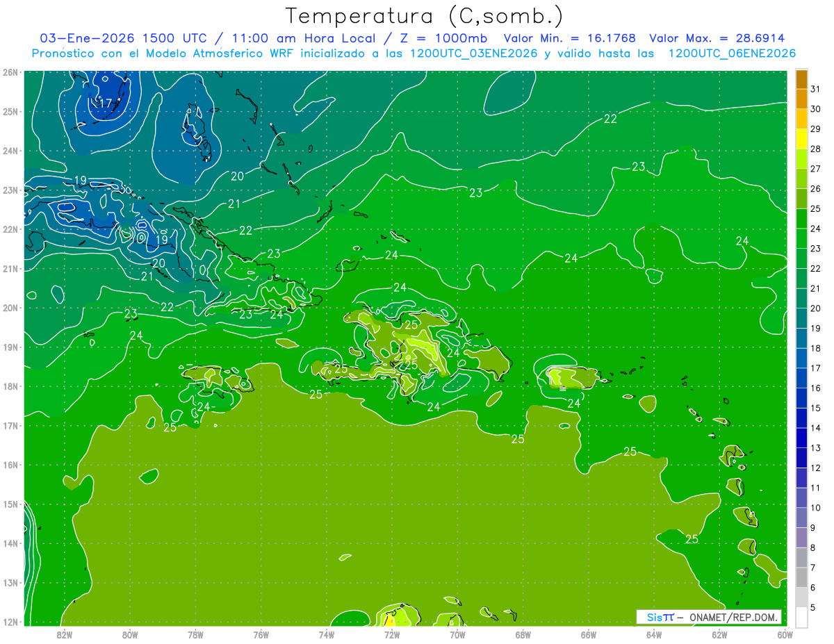Viewport: 834px width, 644px height.
Task: Click longitude label "80W"
Action: pyautogui.click(x=129, y=634)
